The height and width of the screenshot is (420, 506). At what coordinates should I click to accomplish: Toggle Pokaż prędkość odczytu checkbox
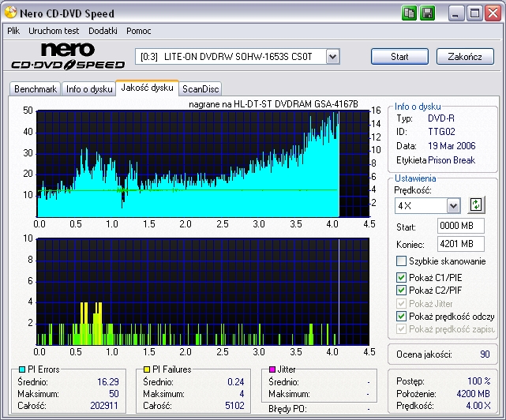click(x=401, y=316)
